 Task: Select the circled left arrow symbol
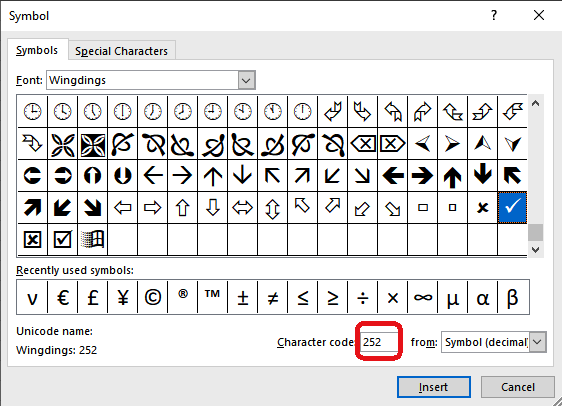click(x=32, y=176)
